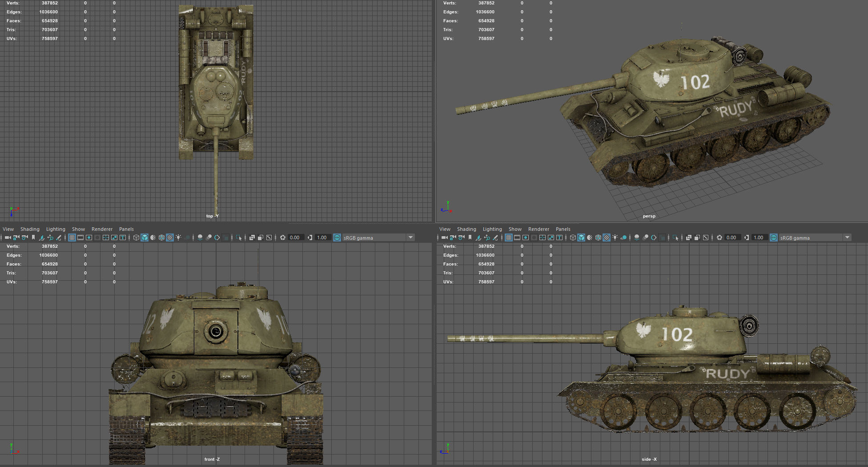Viewport: 868px width, 467px height.
Task: Open the Shading menu in front viewport
Action: point(30,229)
